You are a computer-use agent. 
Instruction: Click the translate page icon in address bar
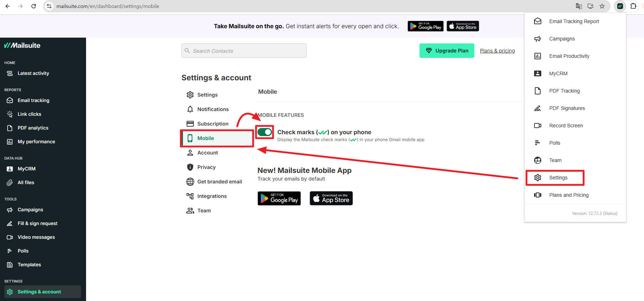579,6
